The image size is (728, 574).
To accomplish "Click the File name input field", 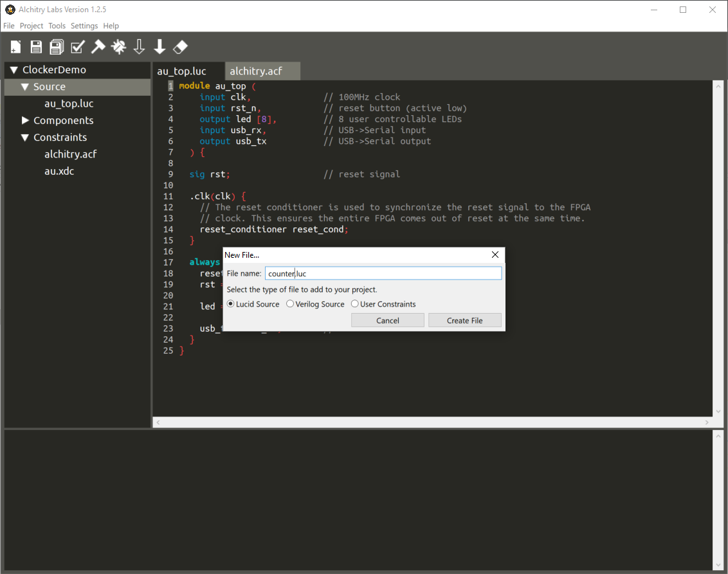I will coord(383,273).
